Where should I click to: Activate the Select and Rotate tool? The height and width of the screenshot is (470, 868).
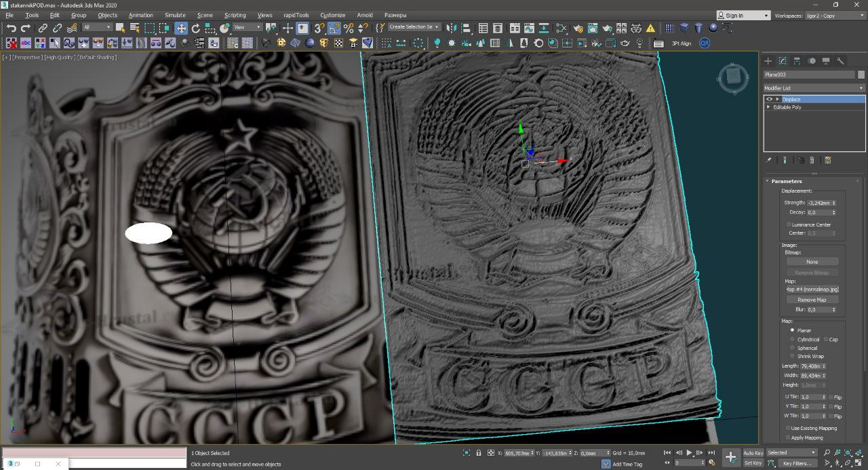click(x=196, y=28)
